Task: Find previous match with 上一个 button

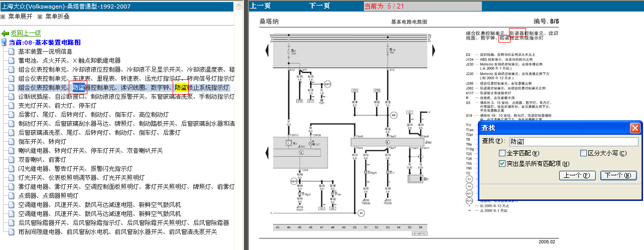Action: click(x=577, y=175)
